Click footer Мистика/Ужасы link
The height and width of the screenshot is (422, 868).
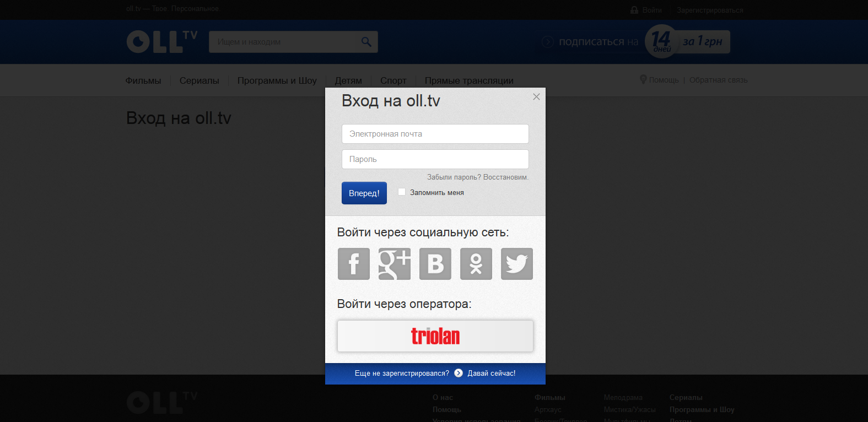[629, 409]
